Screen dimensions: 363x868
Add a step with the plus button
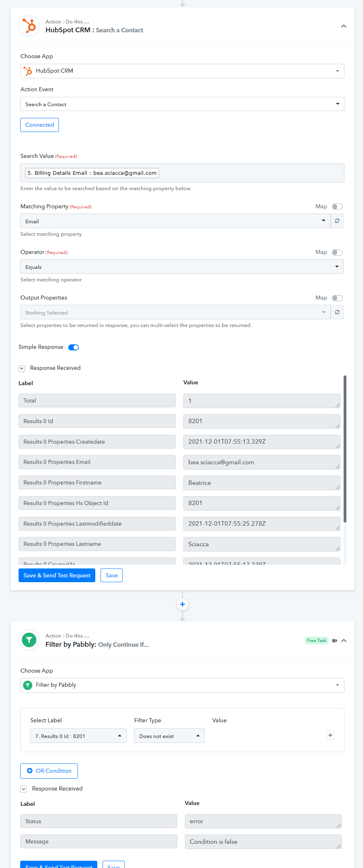(x=183, y=604)
